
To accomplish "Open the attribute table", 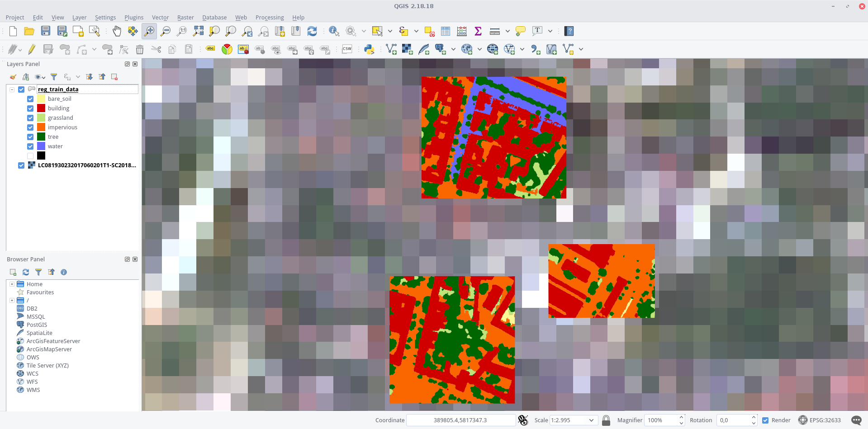I will click(x=446, y=31).
